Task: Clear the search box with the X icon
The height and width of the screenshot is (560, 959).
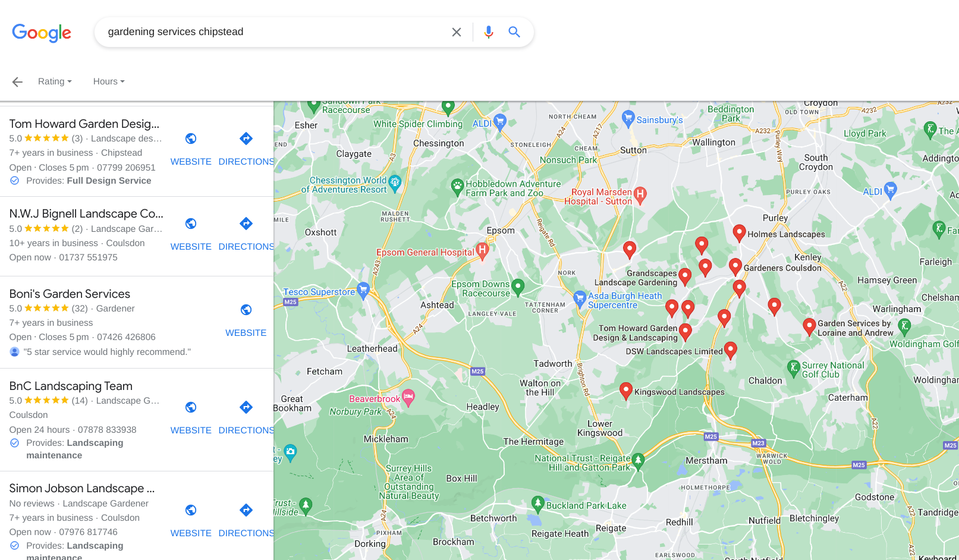Action: pyautogui.click(x=456, y=32)
